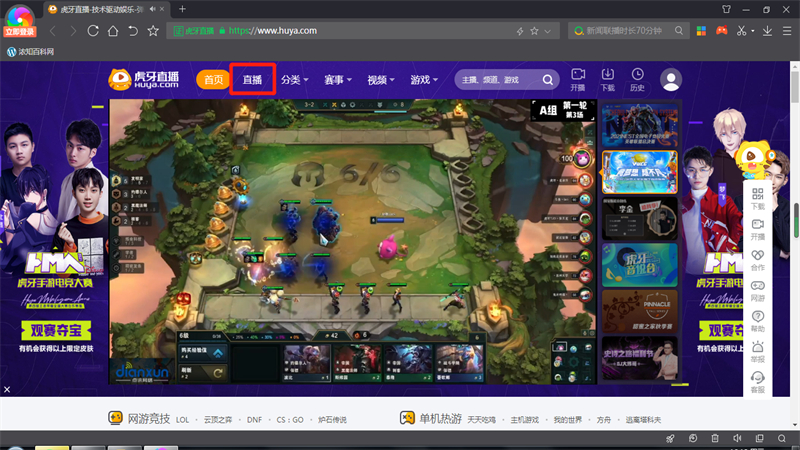Expand the 赛事 events dropdown
Image resolution: width=800 pixels, height=450 pixels.
tap(338, 80)
